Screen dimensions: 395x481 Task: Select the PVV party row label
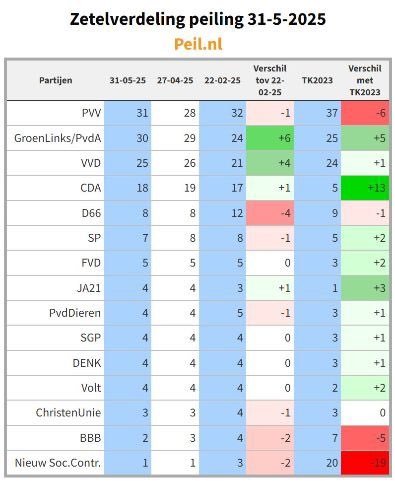tap(91, 113)
